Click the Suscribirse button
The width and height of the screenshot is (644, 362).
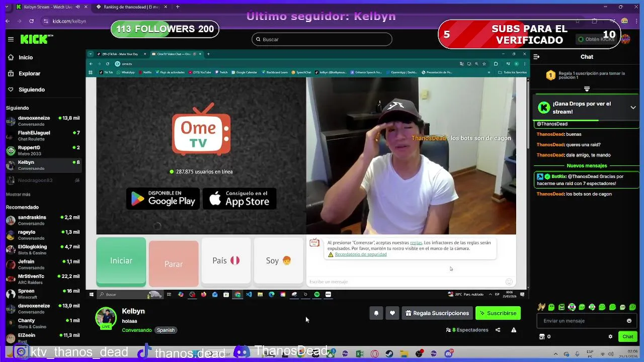coord(498,313)
